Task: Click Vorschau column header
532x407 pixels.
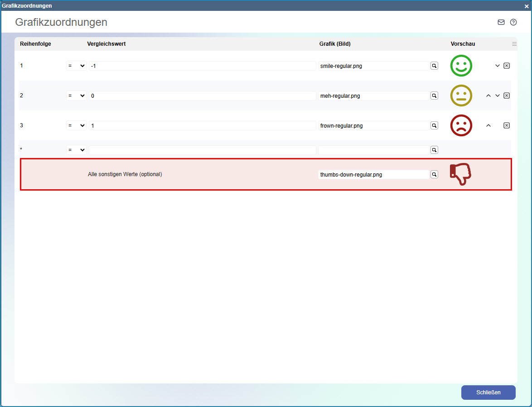Action: (x=463, y=44)
